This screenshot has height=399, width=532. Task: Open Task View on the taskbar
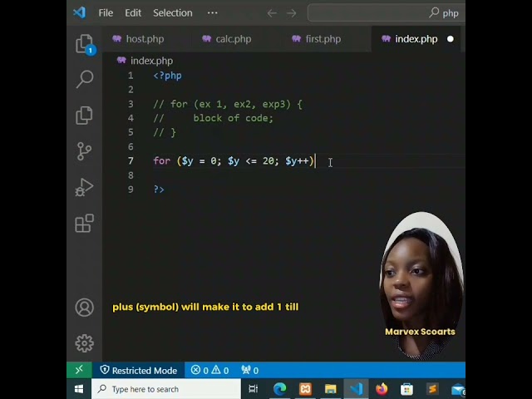pos(254,389)
